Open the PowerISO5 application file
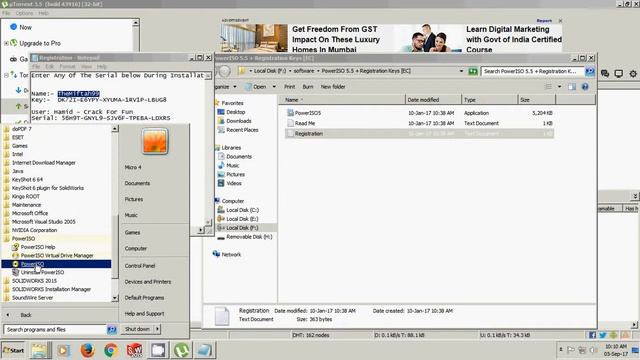The width and height of the screenshot is (640, 360). (x=308, y=113)
